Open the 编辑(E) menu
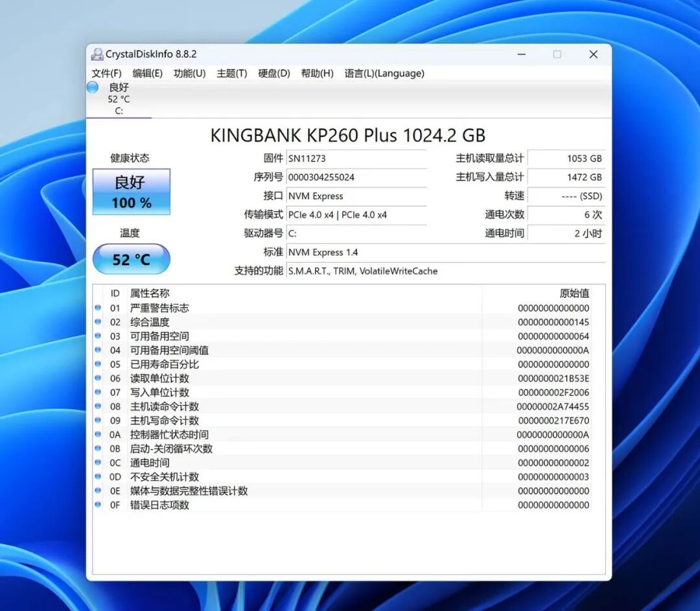This screenshot has height=611, width=700. [147, 73]
